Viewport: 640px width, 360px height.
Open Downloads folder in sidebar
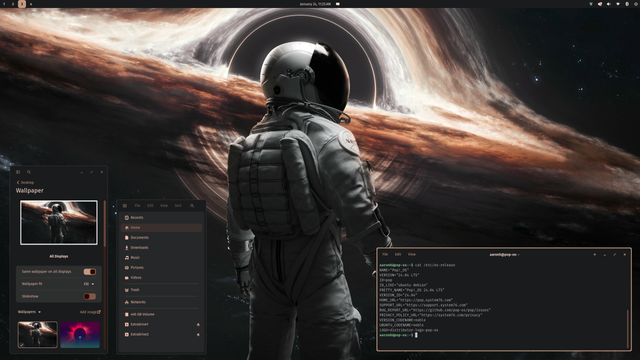point(162,247)
